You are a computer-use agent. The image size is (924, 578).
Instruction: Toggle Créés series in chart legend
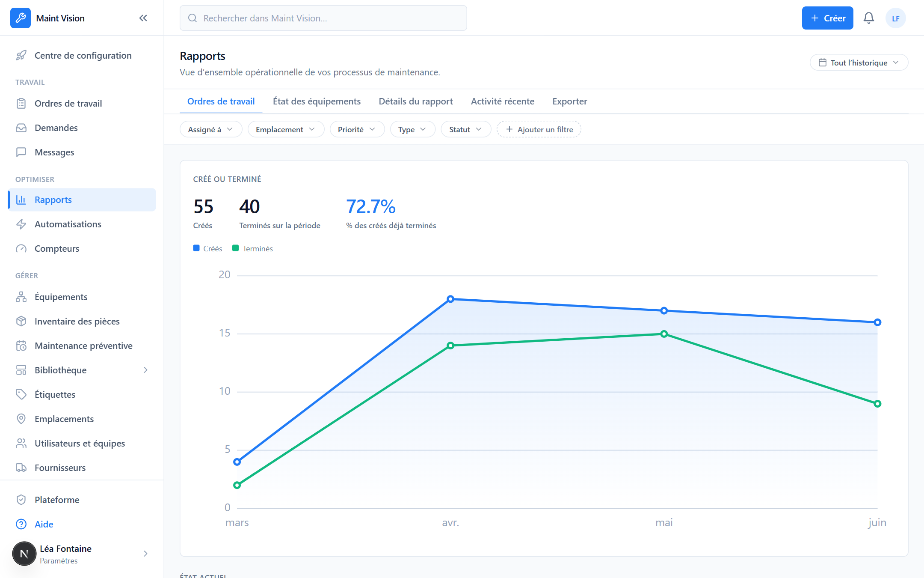pos(208,249)
